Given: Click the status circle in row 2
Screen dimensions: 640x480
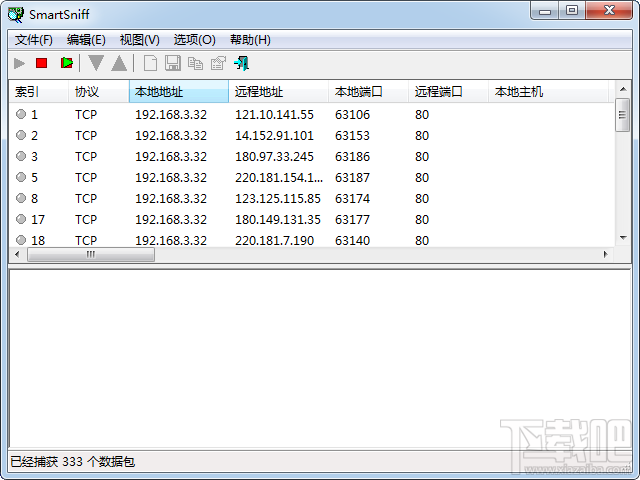Looking at the screenshot, I should tap(21, 135).
